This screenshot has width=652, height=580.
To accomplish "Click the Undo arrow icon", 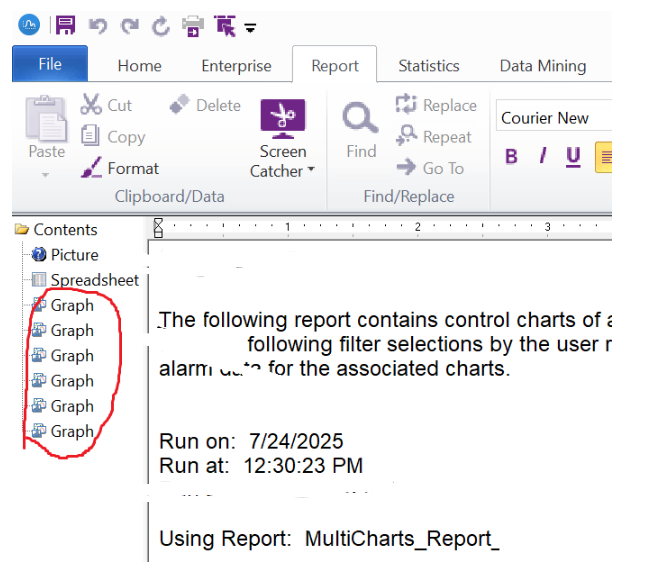I will [98, 26].
